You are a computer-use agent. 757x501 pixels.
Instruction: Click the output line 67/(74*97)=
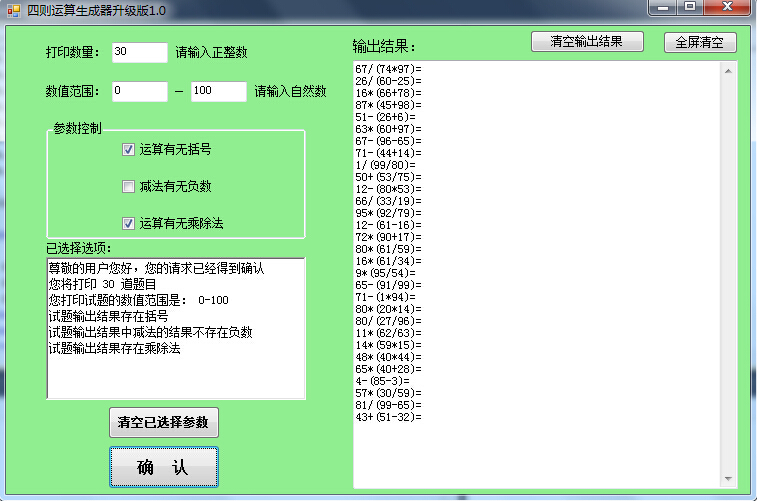coord(388,69)
